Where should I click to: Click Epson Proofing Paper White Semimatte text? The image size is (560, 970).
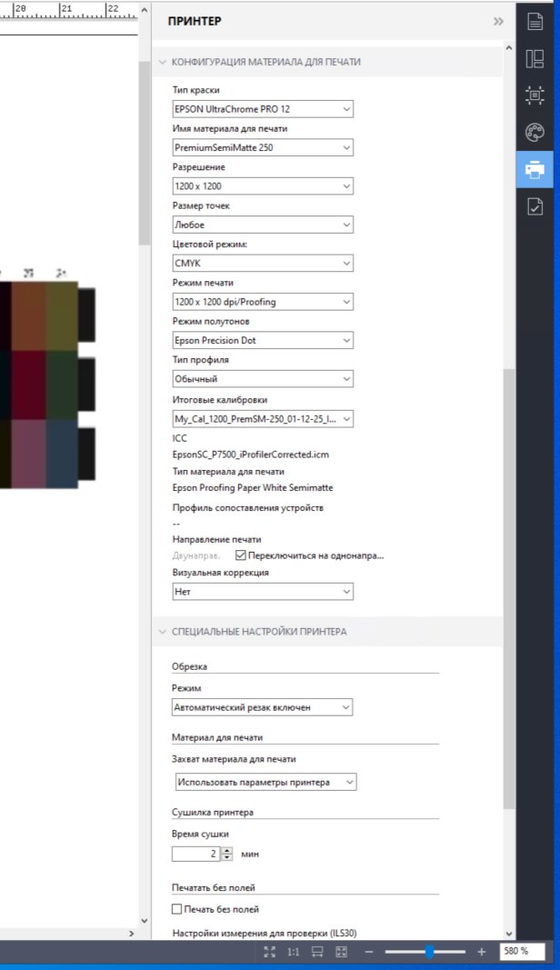253,487
